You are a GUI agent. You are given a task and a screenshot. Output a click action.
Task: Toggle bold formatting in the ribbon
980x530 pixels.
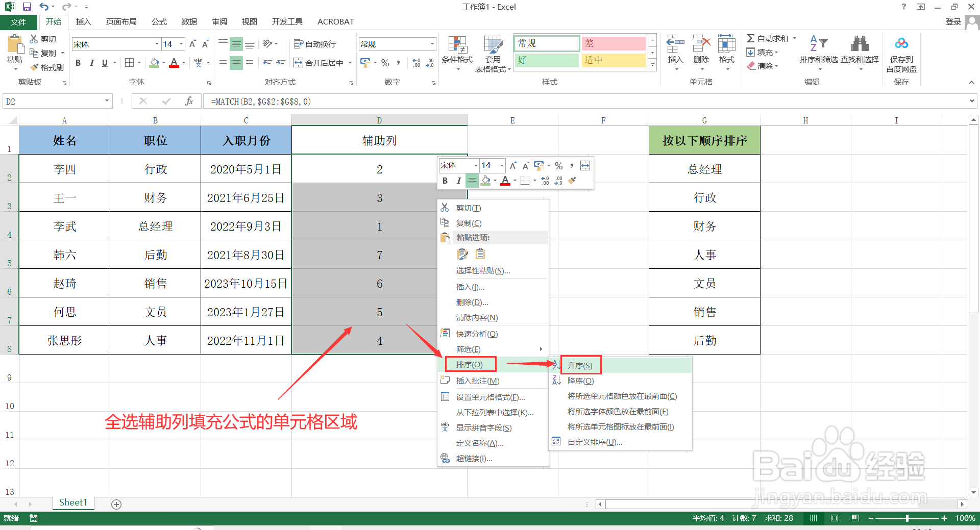click(x=78, y=63)
